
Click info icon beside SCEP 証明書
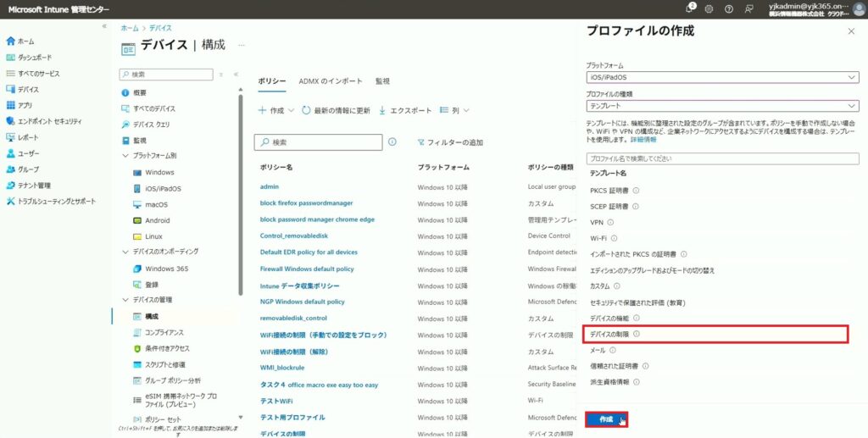coord(636,206)
